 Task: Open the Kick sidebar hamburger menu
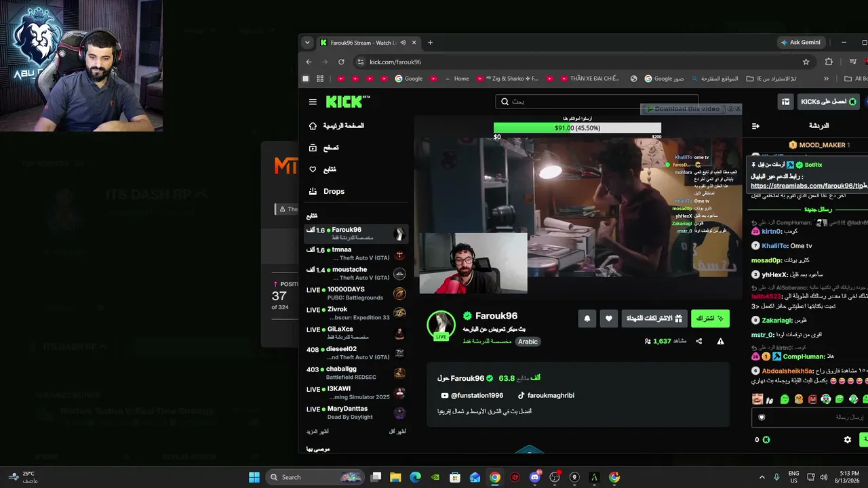pos(313,102)
